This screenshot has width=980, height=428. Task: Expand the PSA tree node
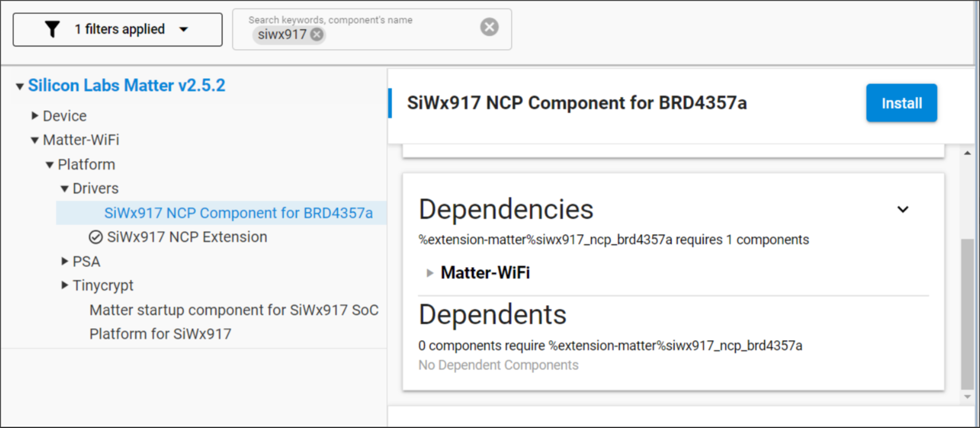coord(65,262)
